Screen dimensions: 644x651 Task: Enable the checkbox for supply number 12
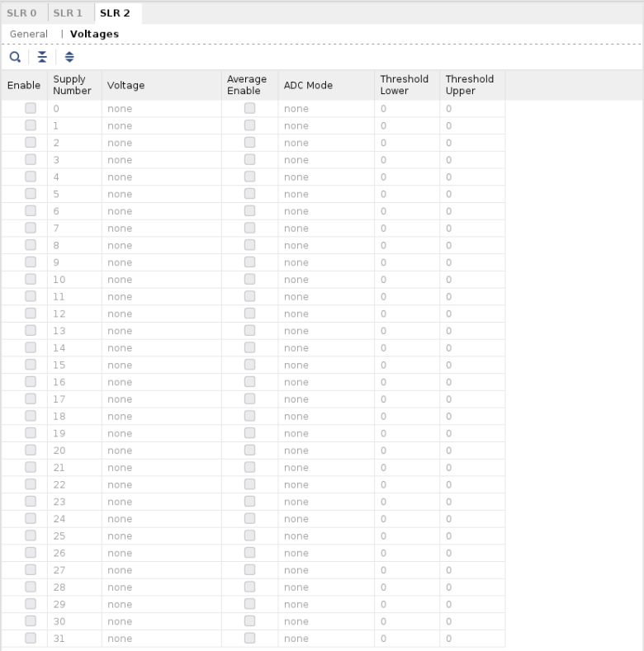(31, 314)
